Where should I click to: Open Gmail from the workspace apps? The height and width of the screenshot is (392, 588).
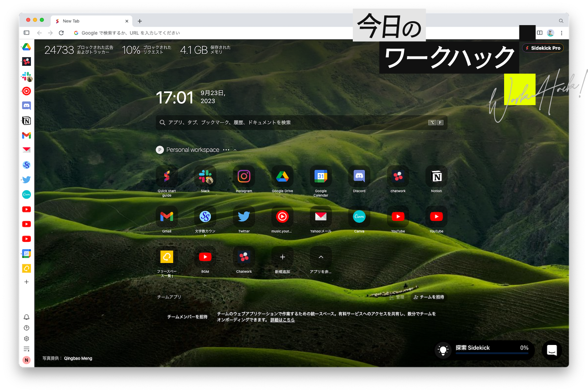click(x=167, y=216)
